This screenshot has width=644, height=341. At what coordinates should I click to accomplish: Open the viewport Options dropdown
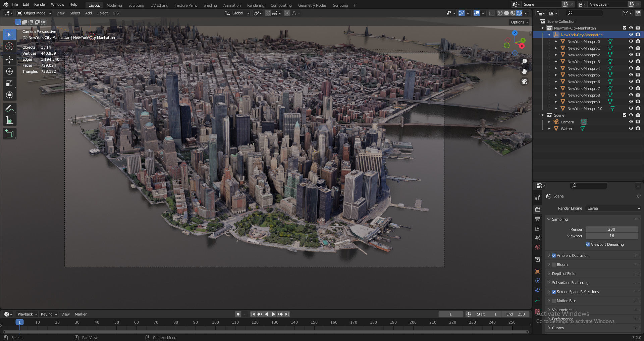point(519,22)
